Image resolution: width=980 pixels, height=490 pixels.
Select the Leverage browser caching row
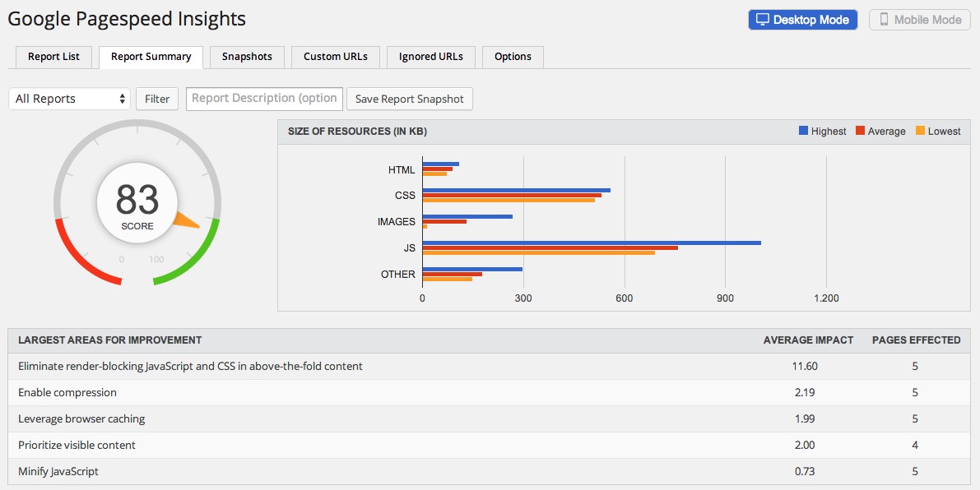tap(490, 418)
